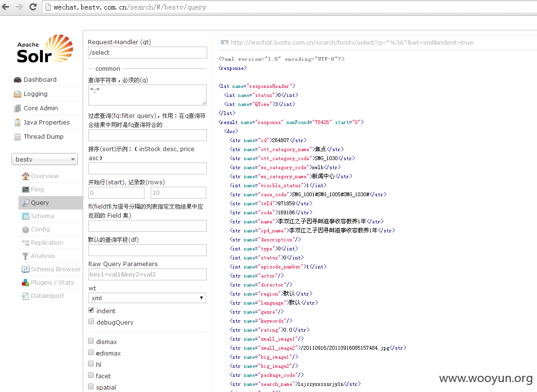Click the sort input field
Screen dimensions: 537x392
point(147,168)
